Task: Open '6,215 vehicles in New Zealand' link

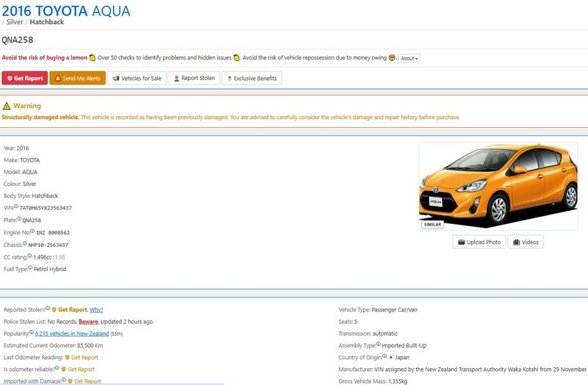Action: (x=72, y=334)
